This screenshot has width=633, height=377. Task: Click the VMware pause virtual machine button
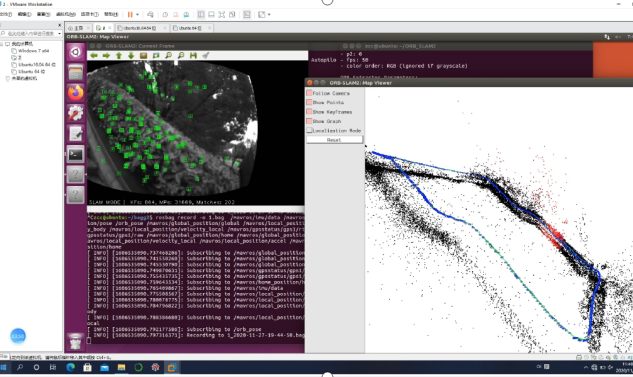point(130,15)
